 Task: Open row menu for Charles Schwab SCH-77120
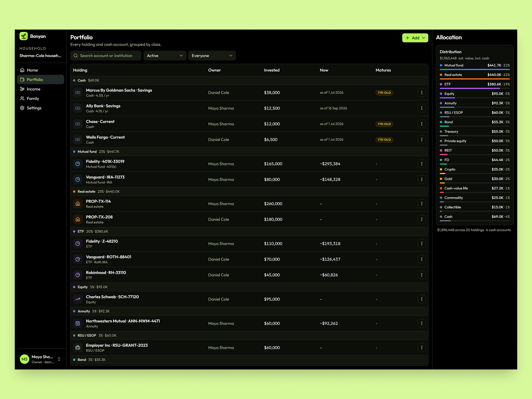pyautogui.click(x=422, y=299)
